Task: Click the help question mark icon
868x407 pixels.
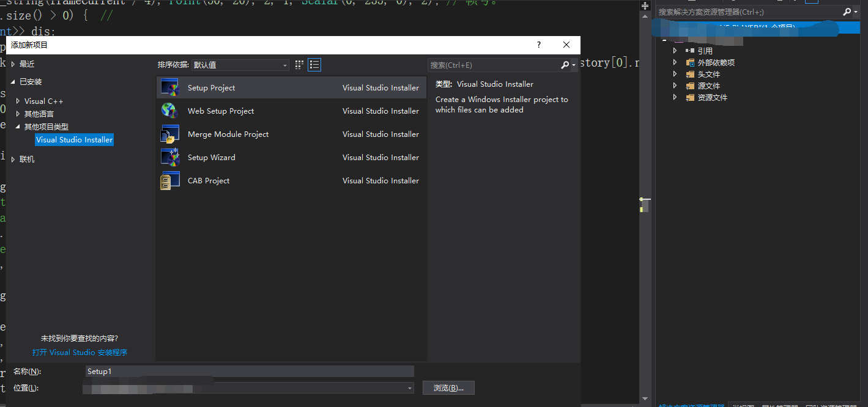Action: pos(538,44)
